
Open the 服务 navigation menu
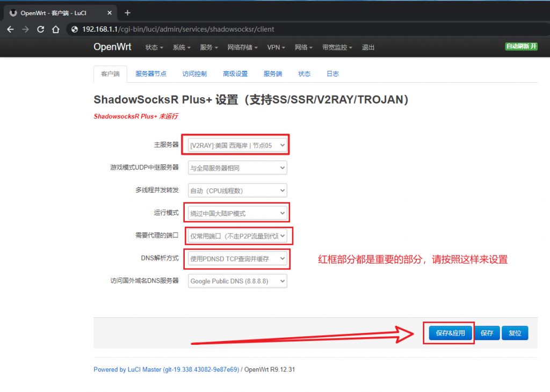tap(209, 47)
